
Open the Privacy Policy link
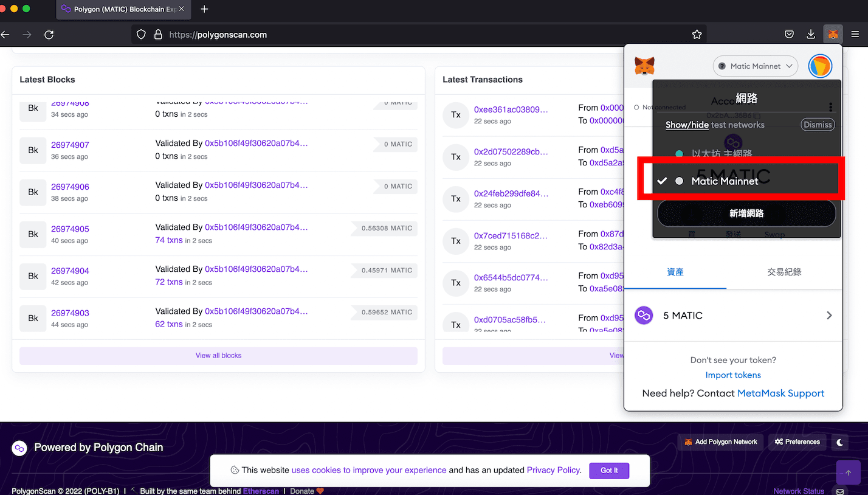pyautogui.click(x=553, y=470)
